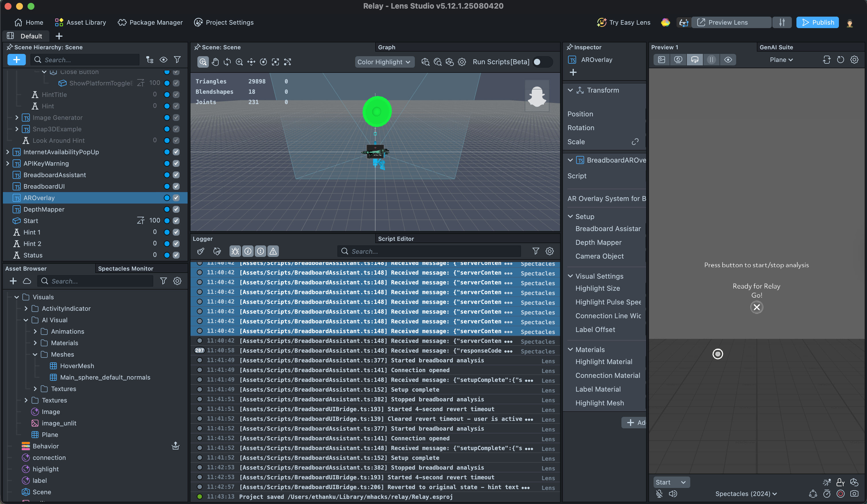Collapse the Visual Settings section
The height and width of the screenshot is (504, 867).
pos(570,276)
